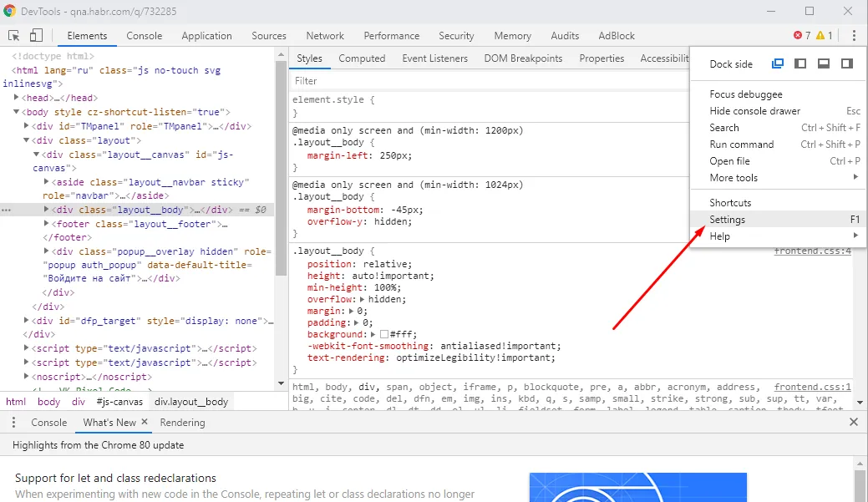The image size is (868, 502).
Task: Switch to the Sources tab
Action: [x=269, y=35]
